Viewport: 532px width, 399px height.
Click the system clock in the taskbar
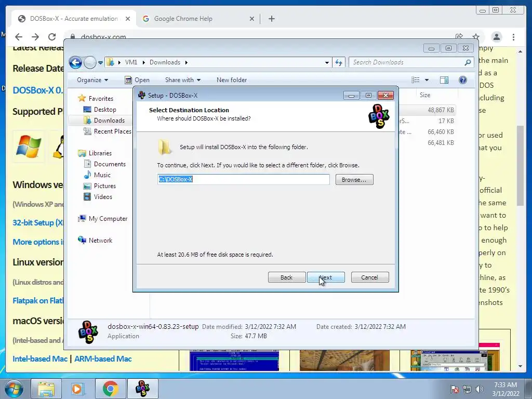pos(506,389)
